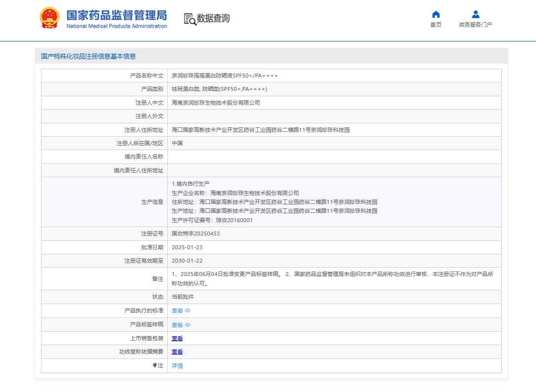Click 住所地址 line in 生产信息
536x392 pixels.
click(x=274, y=202)
